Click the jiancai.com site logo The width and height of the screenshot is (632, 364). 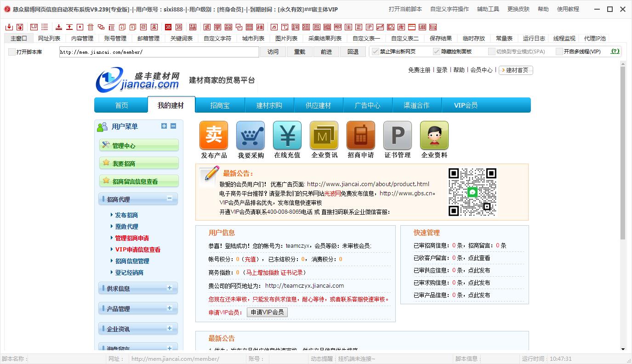click(x=137, y=80)
